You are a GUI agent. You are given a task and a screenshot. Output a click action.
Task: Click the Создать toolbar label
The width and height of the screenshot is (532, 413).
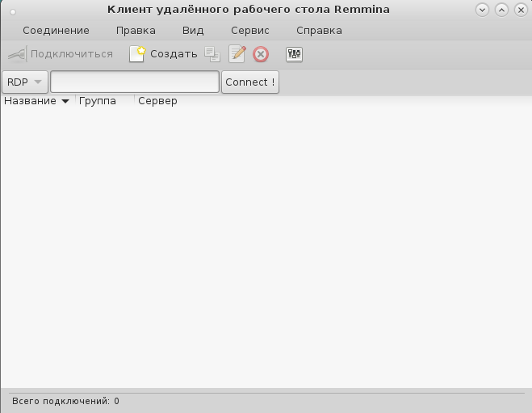click(x=174, y=54)
